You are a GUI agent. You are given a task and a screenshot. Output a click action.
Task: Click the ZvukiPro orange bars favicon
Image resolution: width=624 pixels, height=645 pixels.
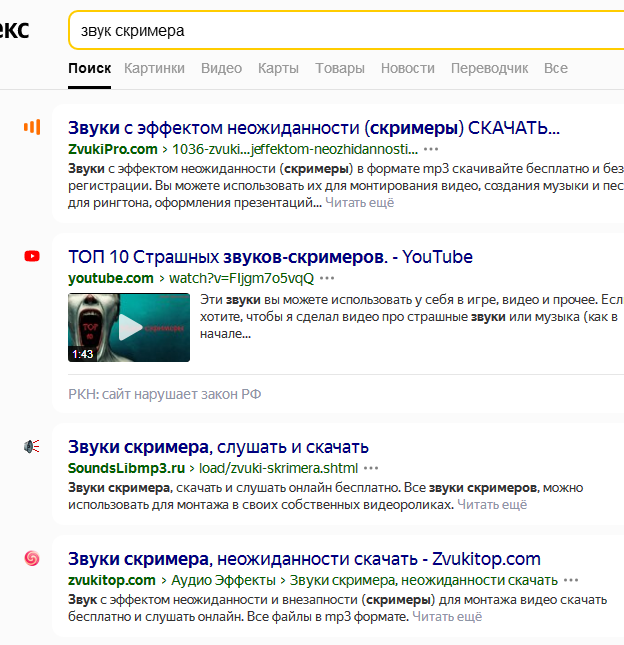tap(32, 127)
